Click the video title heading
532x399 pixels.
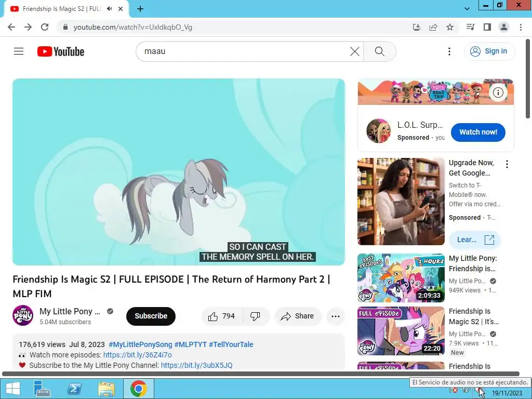pos(171,286)
